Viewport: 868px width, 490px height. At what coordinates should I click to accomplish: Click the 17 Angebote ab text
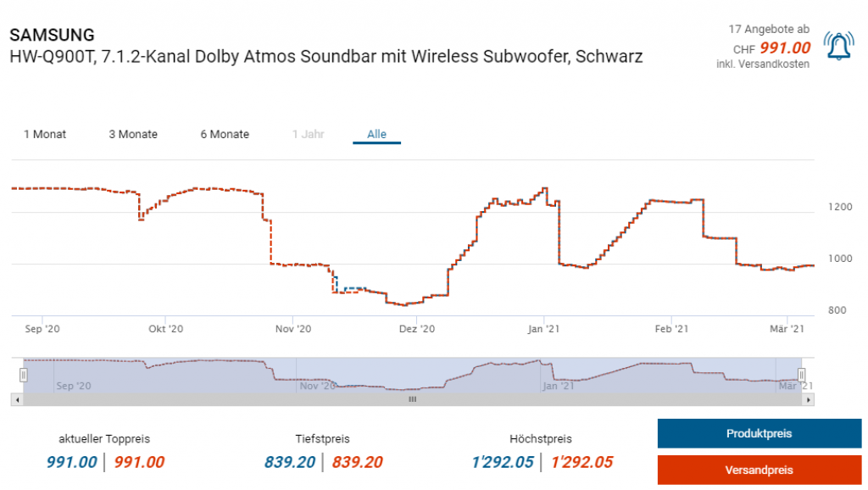pyautogui.click(x=769, y=29)
